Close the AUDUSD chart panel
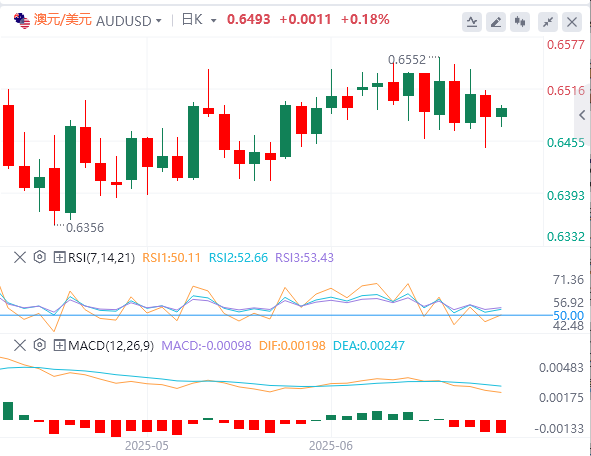591x456 pixels. (572, 22)
